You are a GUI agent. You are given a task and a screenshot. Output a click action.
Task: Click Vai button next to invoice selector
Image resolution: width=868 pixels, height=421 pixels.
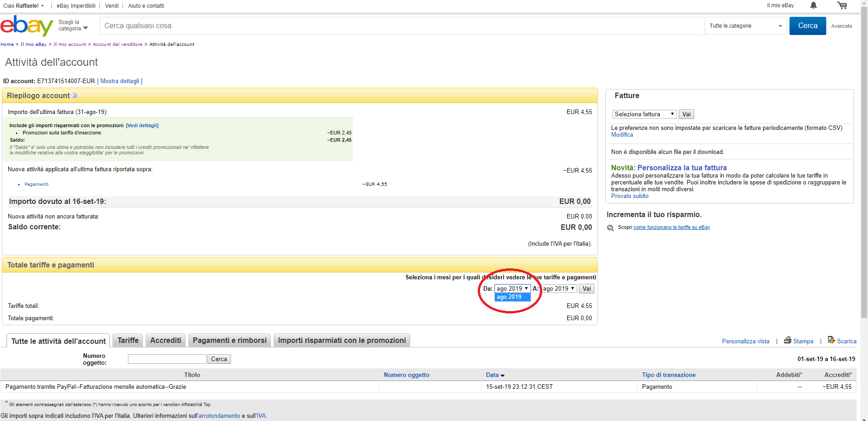pos(687,114)
